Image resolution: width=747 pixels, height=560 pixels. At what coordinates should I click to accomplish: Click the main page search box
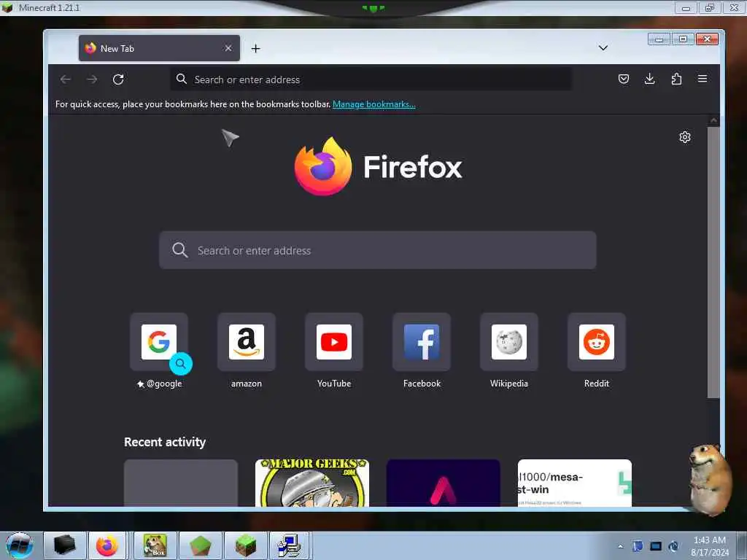tap(377, 250)
